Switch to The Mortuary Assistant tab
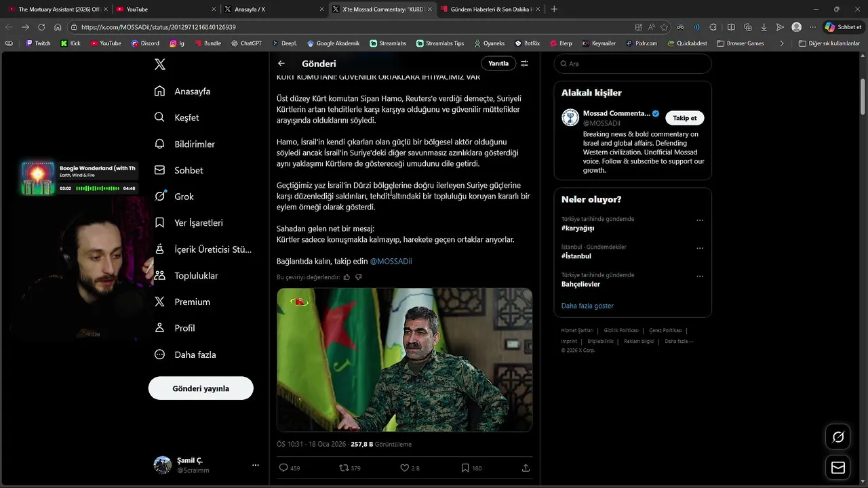This screenshot has height=488, width=868. pos(58,9)
